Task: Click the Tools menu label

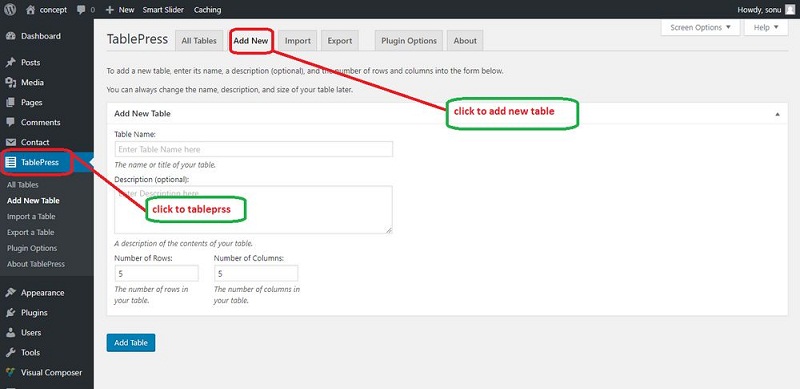Action: coord(31,352)
